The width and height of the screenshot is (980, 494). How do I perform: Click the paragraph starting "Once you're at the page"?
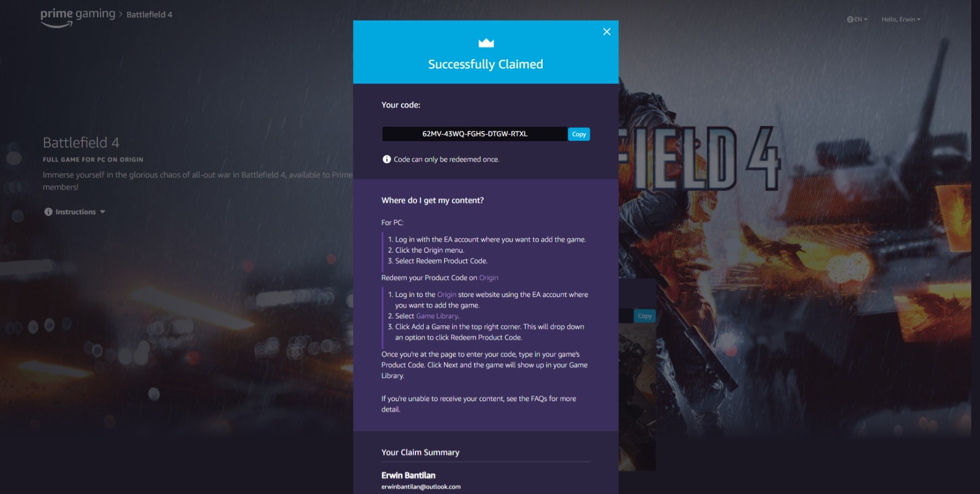point(485,365)
